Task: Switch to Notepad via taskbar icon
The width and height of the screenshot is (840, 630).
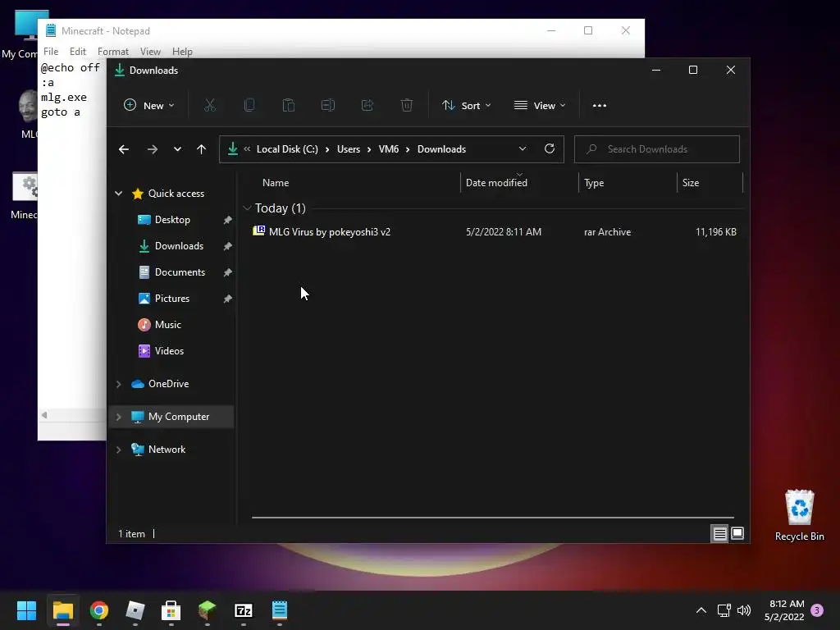Action: coord(280,610)
